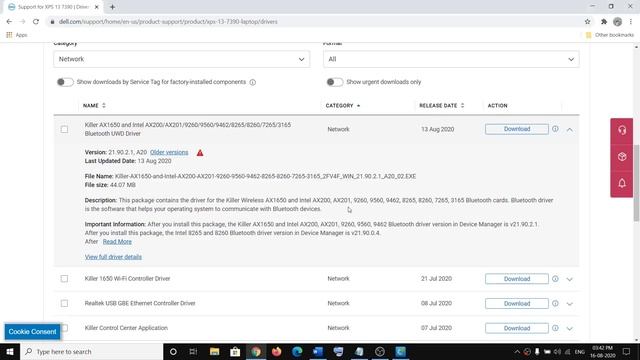Image resolution: width=640 pixels, height=360 pixels.
Task: Expand the Killer Control Center Application row
Action: tap(569, 329)
